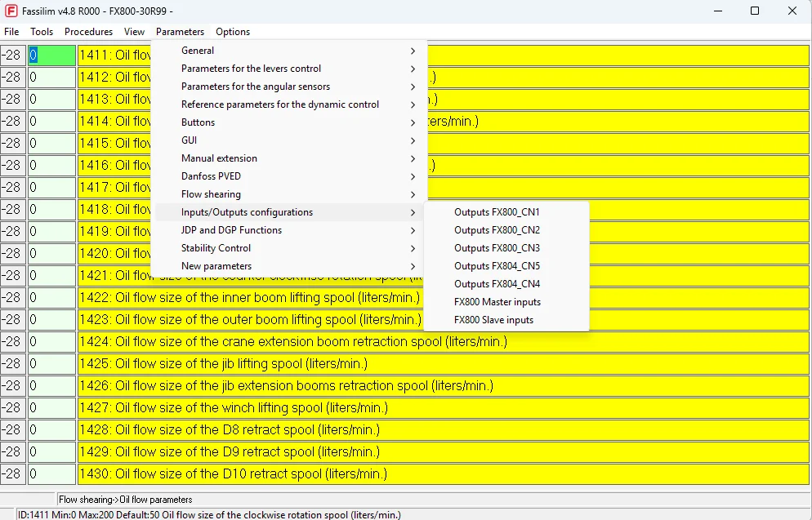
Task: Select Outputs FX804_CN5 submenu entry
Action: (x=497, y=266)
